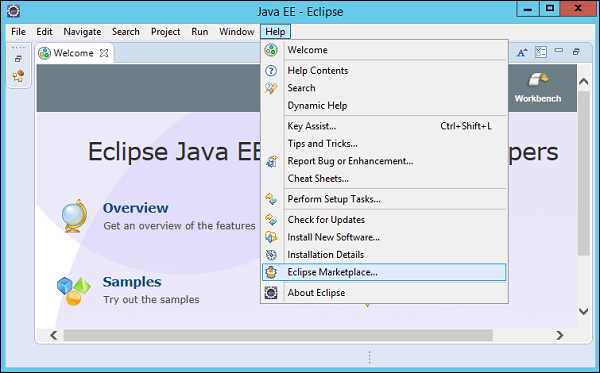Image resolution: width=600 pixels, height=373 pixels.
Task: Select Search entry in Help menu
Action: [x=384, y=88]
